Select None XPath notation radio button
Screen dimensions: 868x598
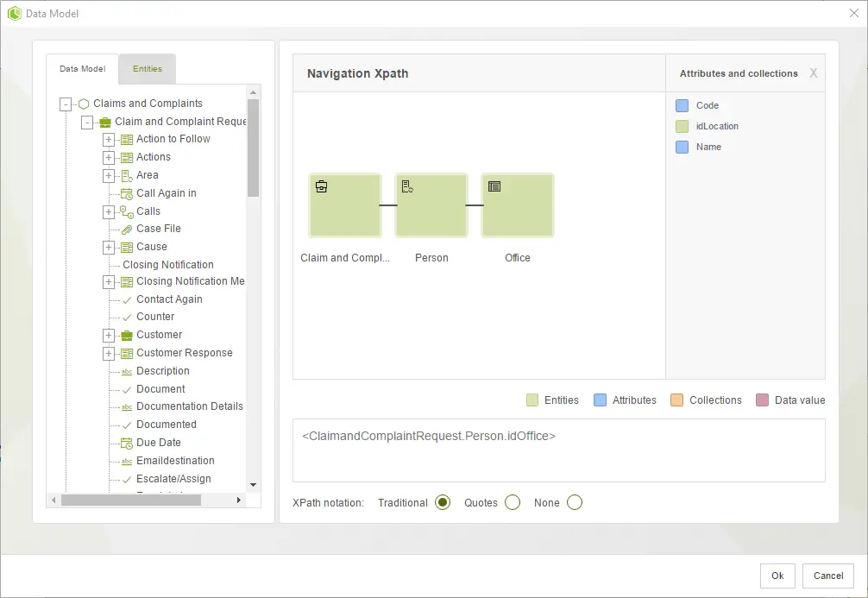pyautogui.click(x=575, y=502)
